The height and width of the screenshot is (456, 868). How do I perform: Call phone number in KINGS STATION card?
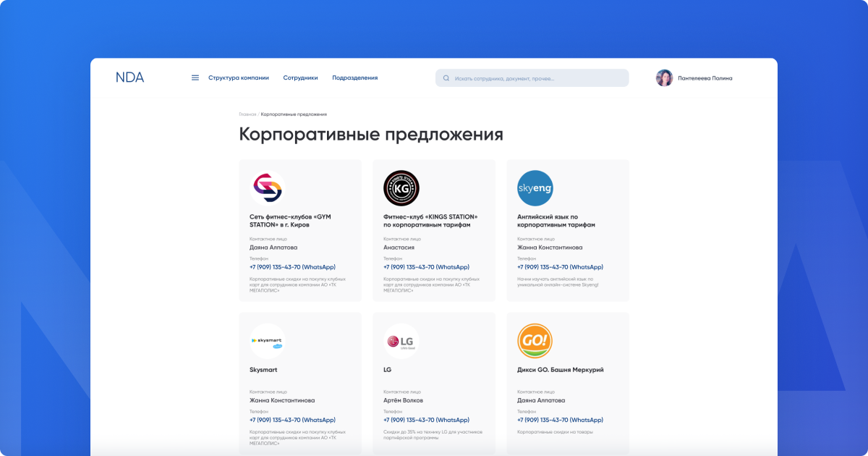point(426,267)
